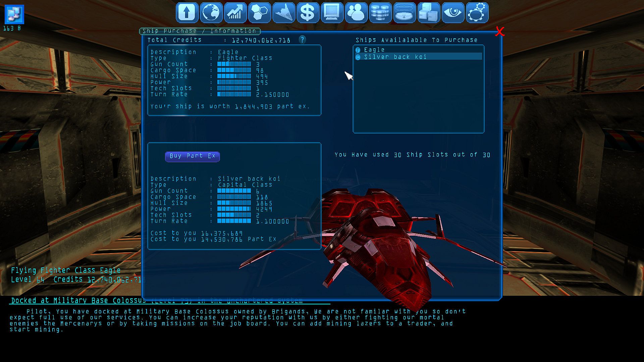Open the people group icon
This screenshot has height=362, width=644.
(356, 13)
